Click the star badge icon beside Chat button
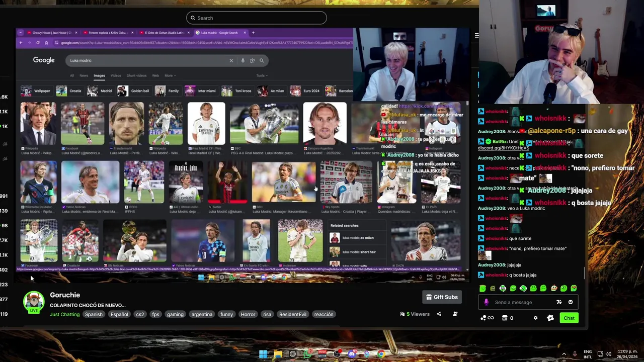644x362 pixels. pos(550,318)
